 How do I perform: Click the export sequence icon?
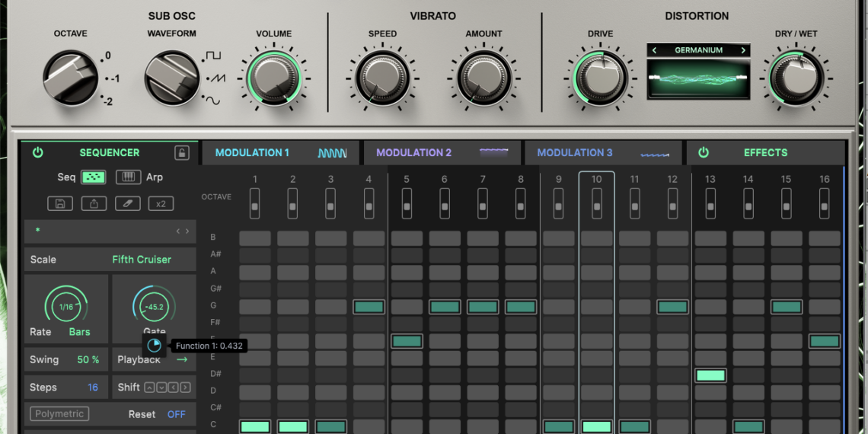point(94,203)
